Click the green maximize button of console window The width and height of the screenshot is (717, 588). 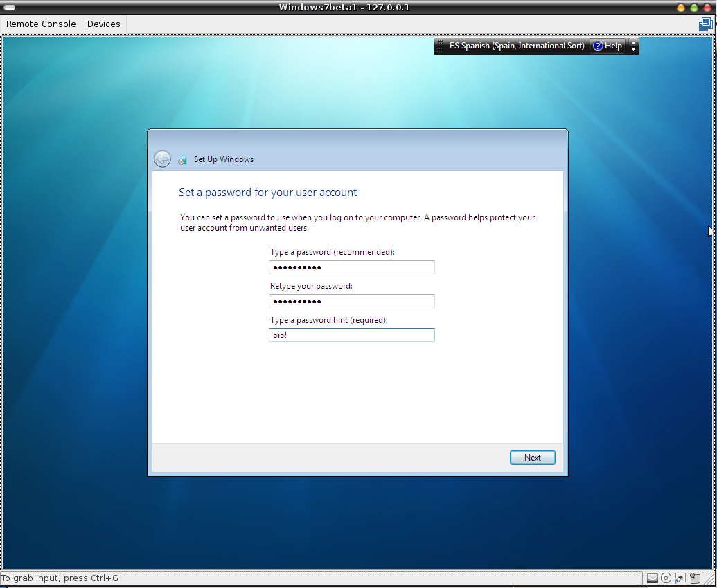click(x=694, y=8)
